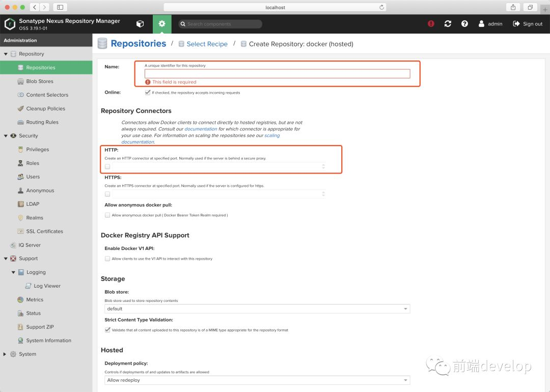Image resolution: width=550 pixels, height=392 pixels.
Task: Toggle Strict Content Type Validation checkbox
Action: [x=107, y=330]
